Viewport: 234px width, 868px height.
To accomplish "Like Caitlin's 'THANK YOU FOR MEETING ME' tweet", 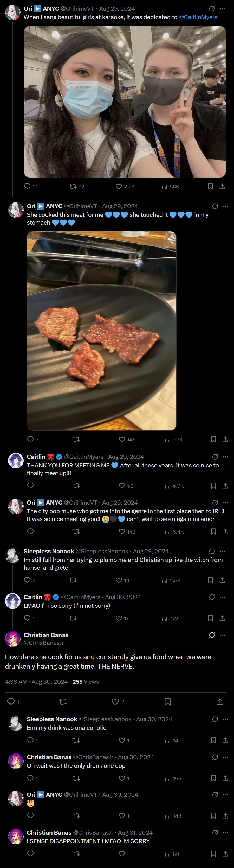I will pyautogui.click(x=122, y=486).
